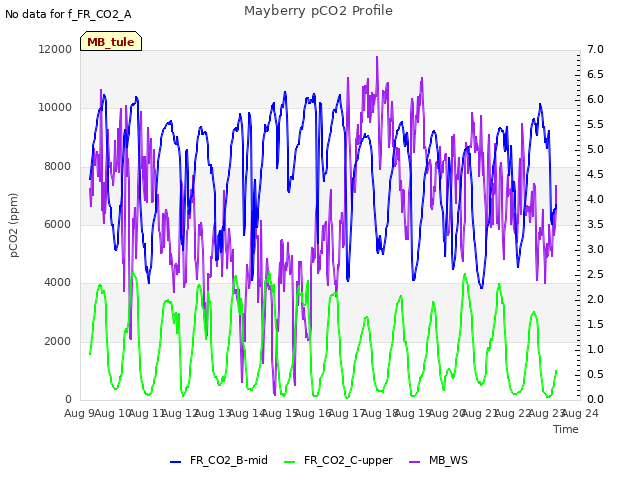Click the 'No data for f_FR_CO2_A' message

tap(68, 14)
